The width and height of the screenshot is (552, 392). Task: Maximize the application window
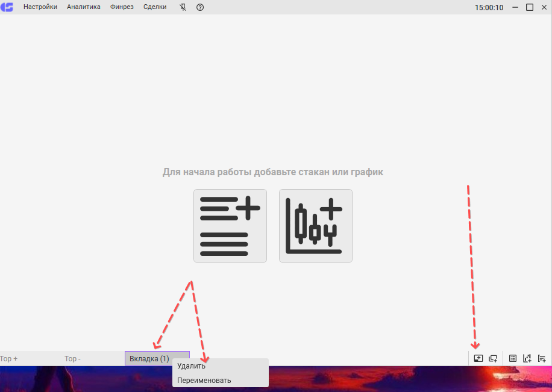point(530,7)
